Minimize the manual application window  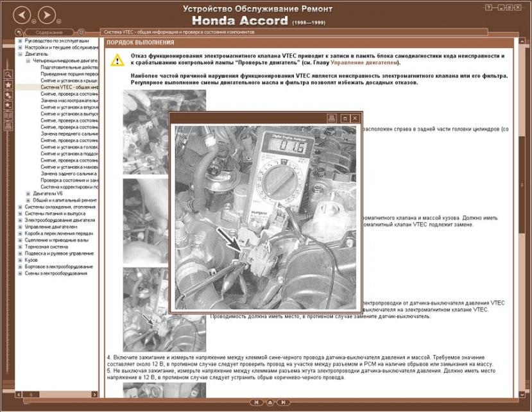pyautogui.click(x=500, y=8)
